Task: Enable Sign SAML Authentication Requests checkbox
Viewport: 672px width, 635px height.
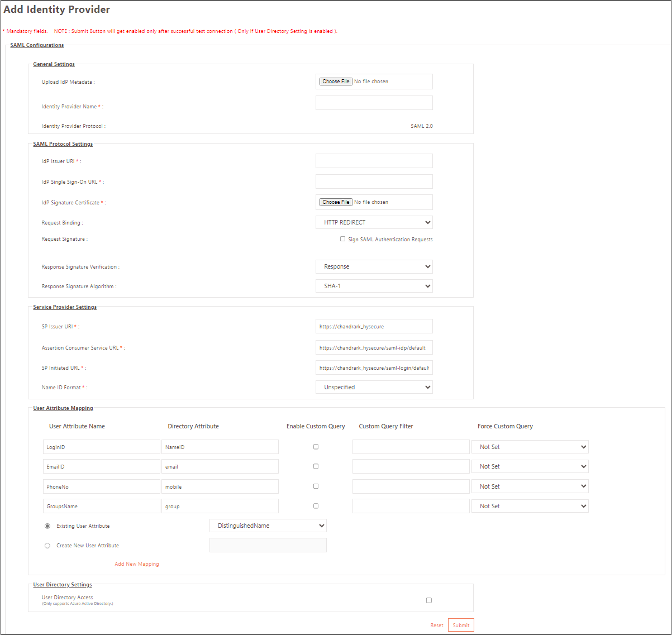Action: coord(343,239)
